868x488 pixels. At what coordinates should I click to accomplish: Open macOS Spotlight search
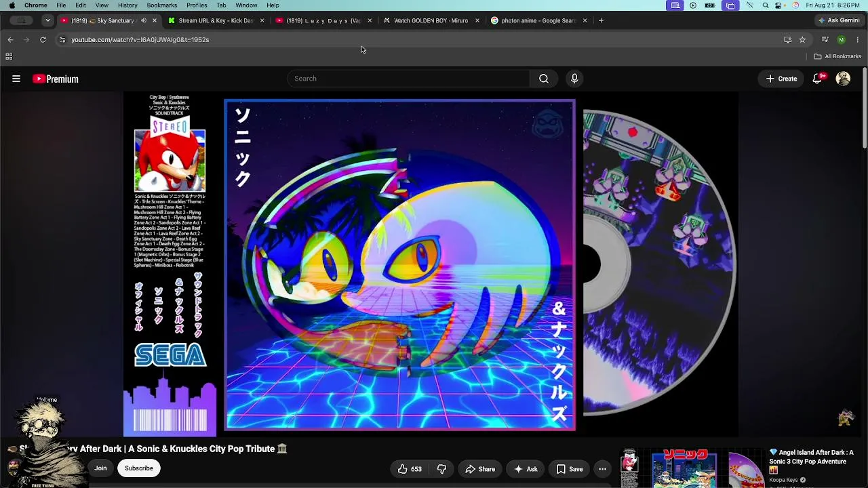pyautogui.click(x=766, y=5)
